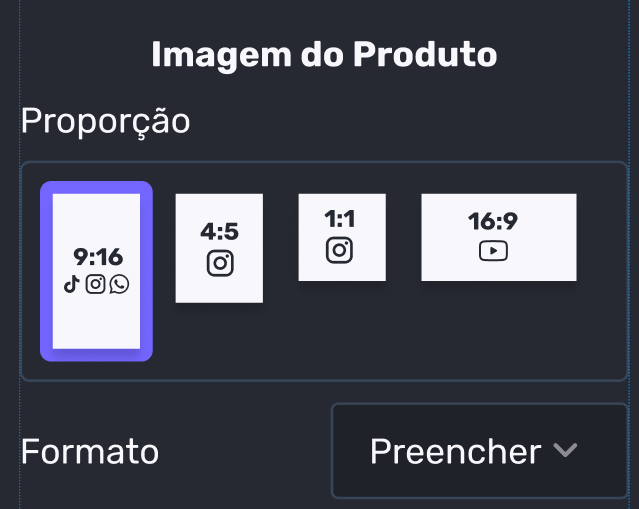639x509 pixels.
Task: Click the "Preencher" text in the combo box
Action: pyautogui.click(x=455, y=451)
